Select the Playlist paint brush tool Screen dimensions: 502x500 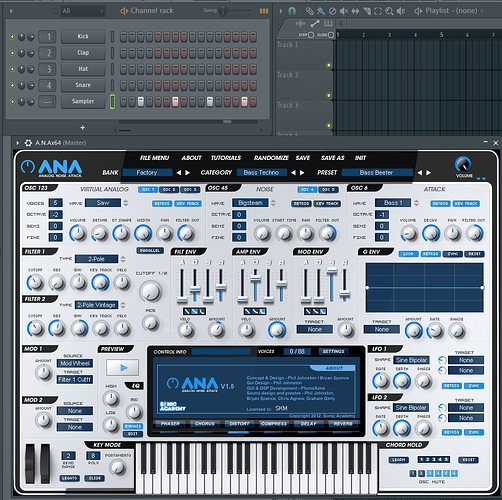coord(321,11)
